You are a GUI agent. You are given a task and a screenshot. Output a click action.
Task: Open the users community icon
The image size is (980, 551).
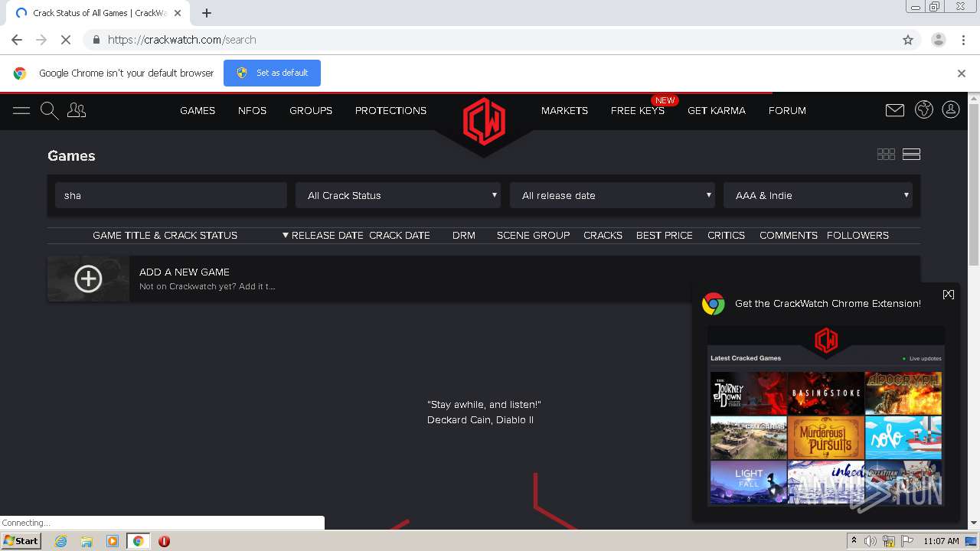(x=77, y=110)
